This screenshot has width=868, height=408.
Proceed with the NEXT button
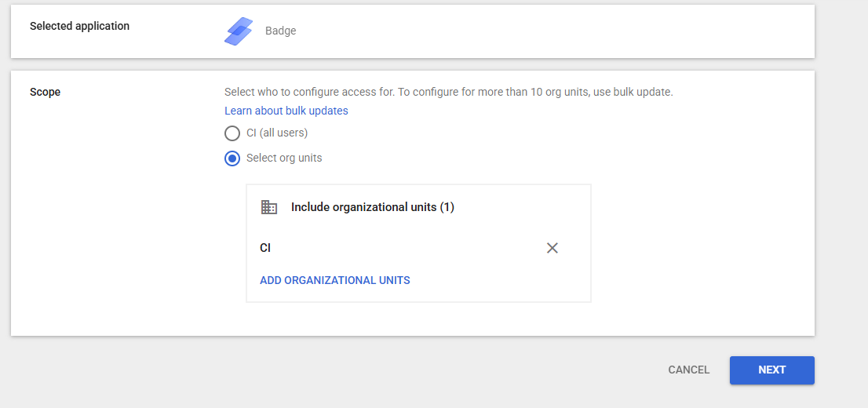pos(771,370)
